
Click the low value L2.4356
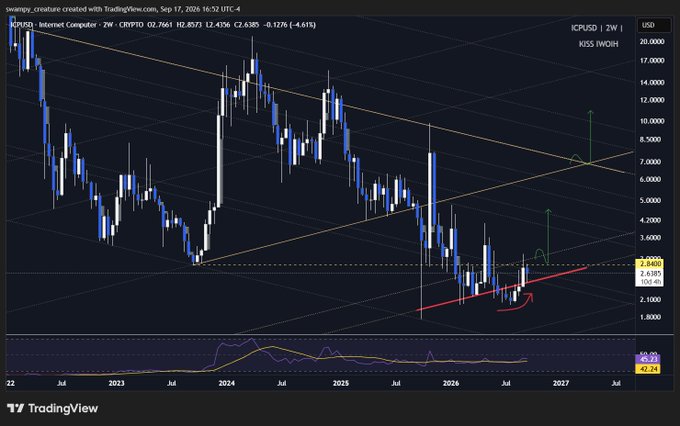(x=218, y=25)
